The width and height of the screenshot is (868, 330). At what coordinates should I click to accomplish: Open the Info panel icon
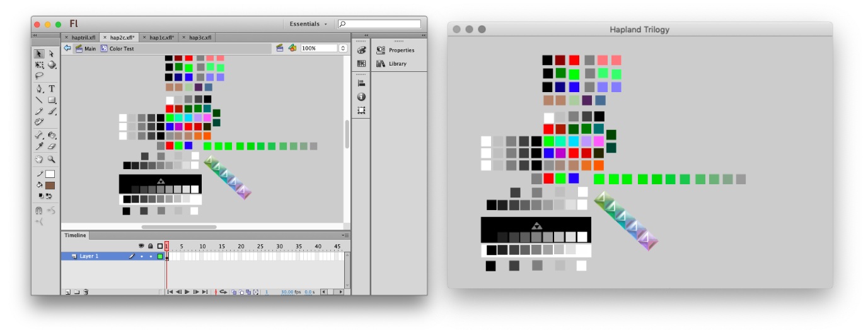[361, 97]
